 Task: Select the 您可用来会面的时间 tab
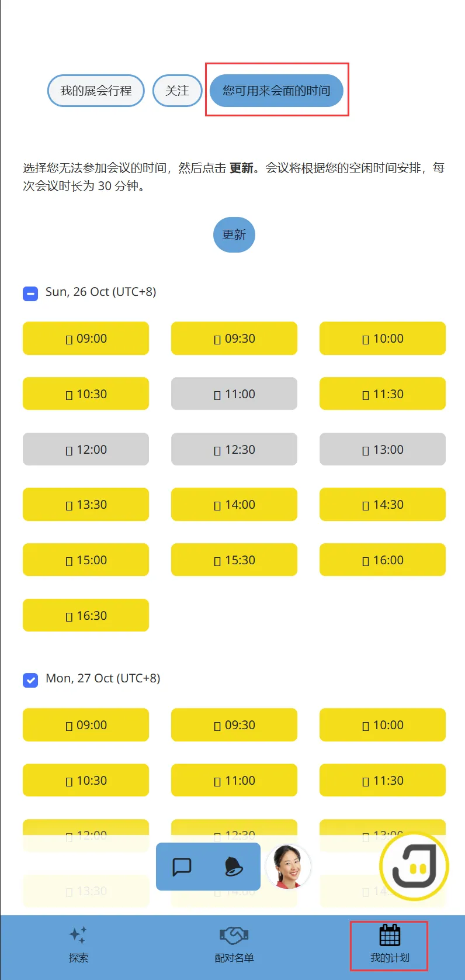(x=276, y=91)
